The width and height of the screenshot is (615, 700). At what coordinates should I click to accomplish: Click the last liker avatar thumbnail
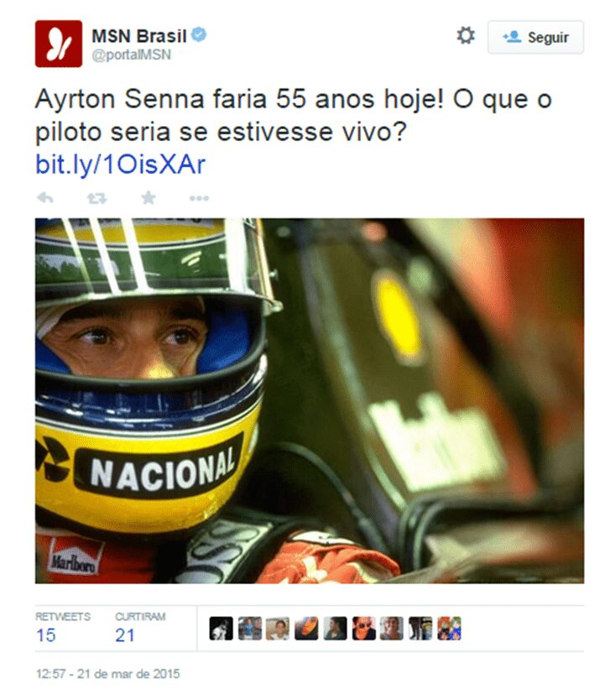pos(449,629)
